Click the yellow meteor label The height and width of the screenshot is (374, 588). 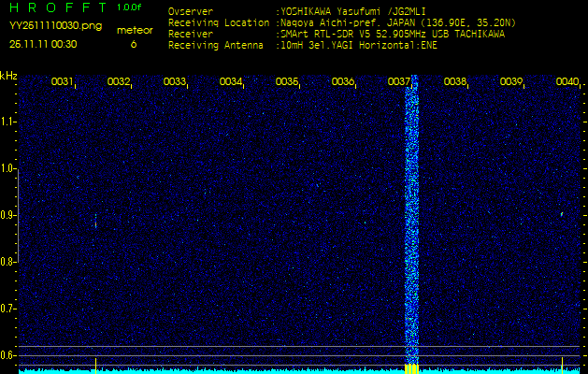tap(134, 30)
